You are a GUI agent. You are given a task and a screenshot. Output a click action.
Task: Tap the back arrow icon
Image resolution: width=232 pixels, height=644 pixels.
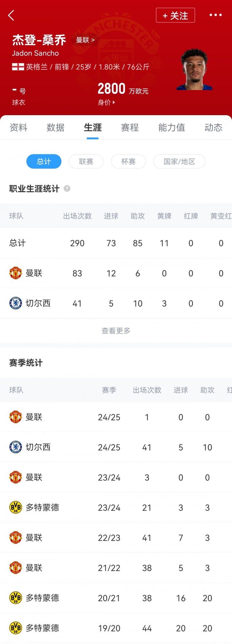tap(11, 15)
